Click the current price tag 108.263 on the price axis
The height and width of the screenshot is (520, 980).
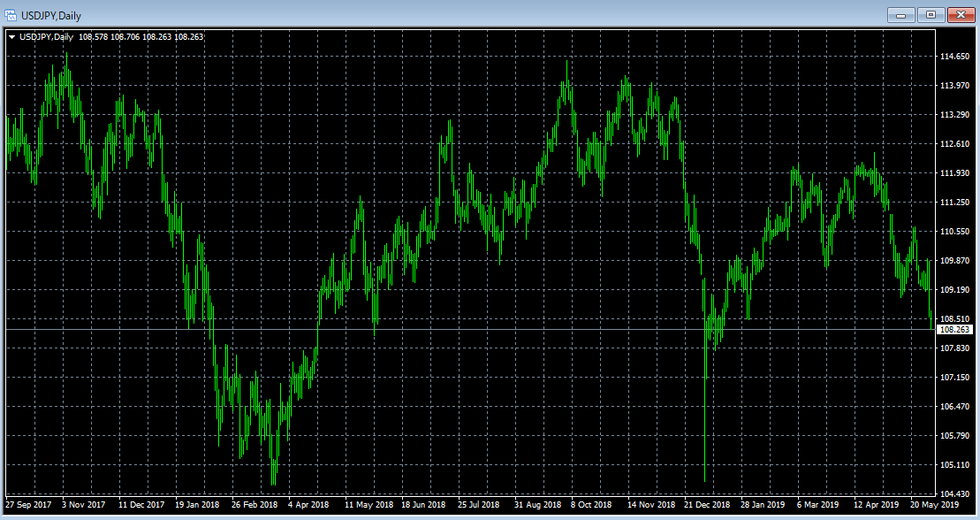point(955,329)
